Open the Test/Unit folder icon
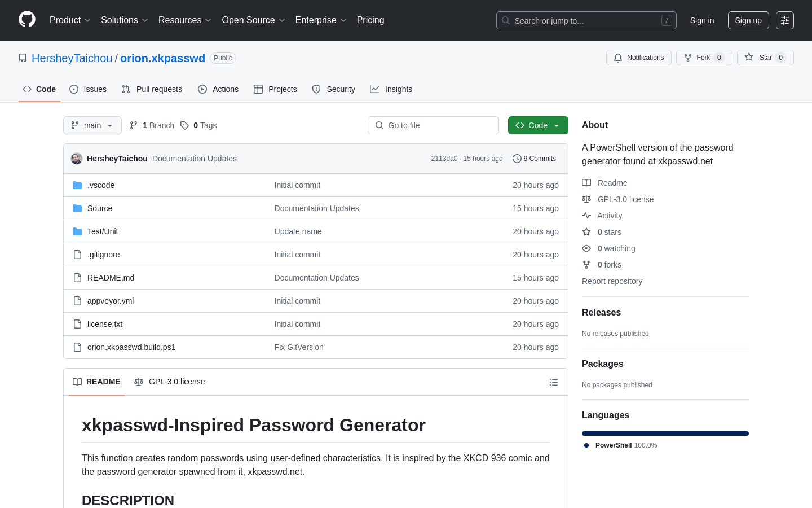Image resolution: width=812 pixels, height=508 pixels. tap(77, 231)
